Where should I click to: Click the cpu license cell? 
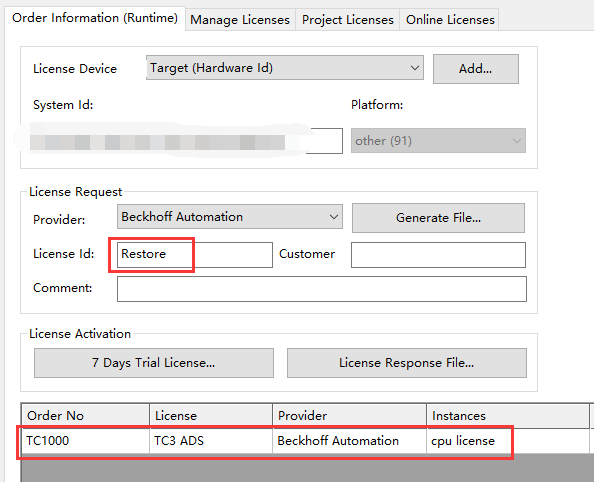point(508,441)
